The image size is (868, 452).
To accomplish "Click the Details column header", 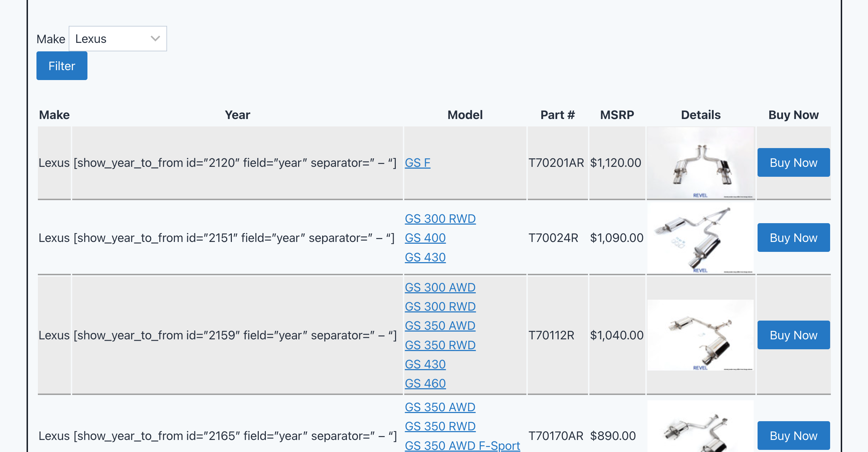I will (701, 115).
